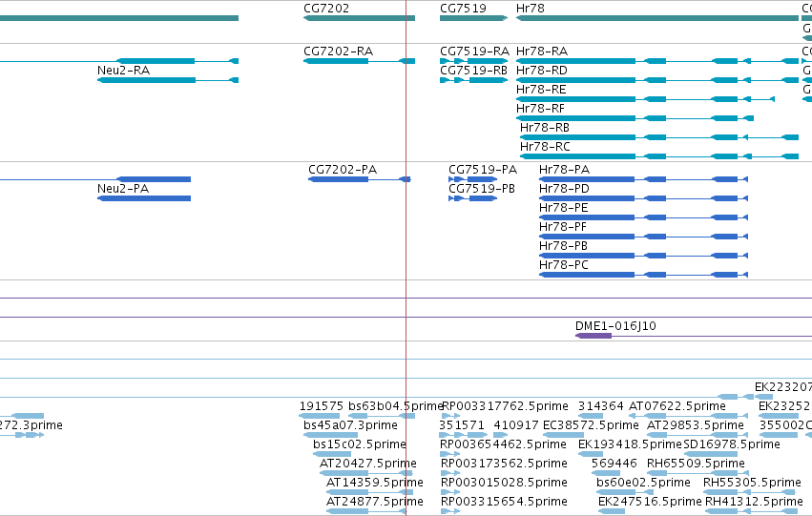Click the 191575 EST label
Screen dimensions: 812x516
coord(322,406)
